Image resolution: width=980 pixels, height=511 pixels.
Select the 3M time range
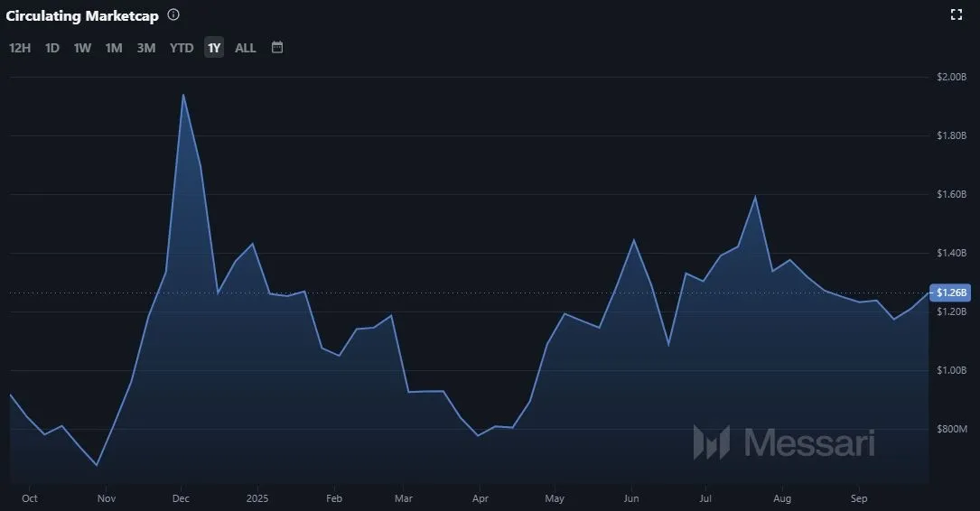tap(146, 48)
